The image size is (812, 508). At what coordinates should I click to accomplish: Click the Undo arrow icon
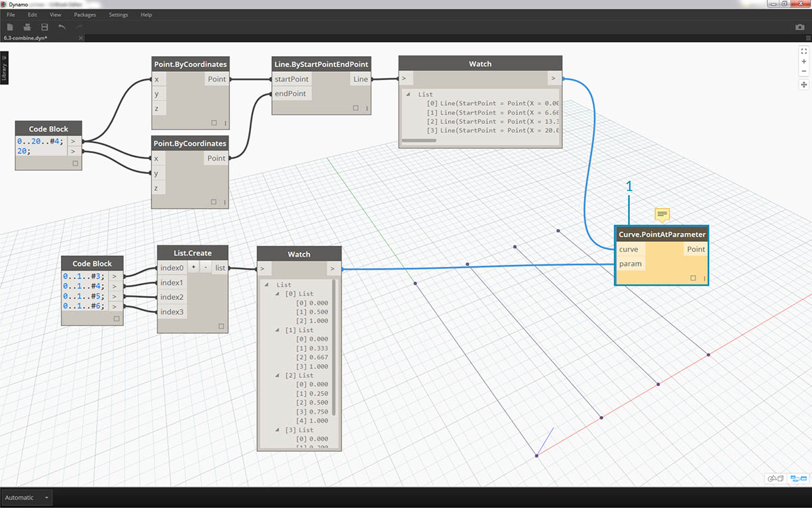point(62,27)
